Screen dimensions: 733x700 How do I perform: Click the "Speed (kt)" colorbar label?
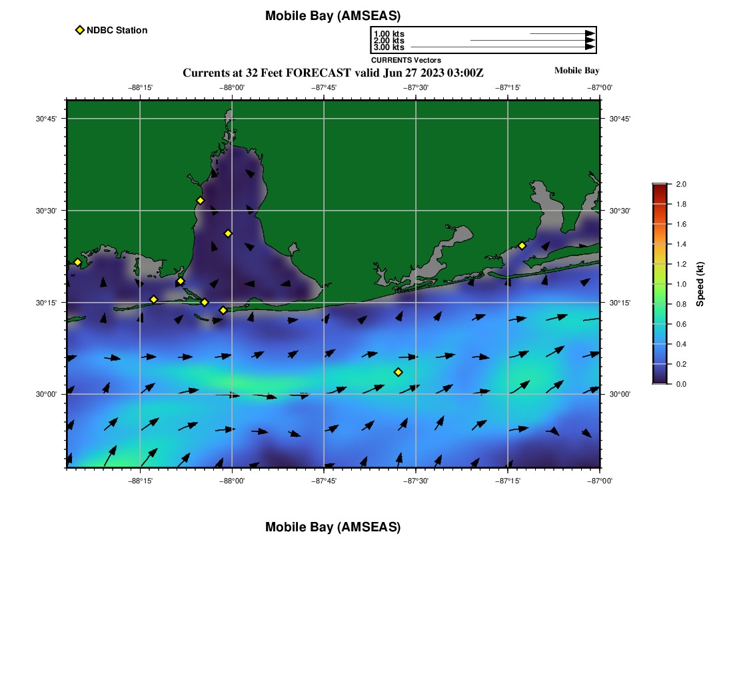700,284
